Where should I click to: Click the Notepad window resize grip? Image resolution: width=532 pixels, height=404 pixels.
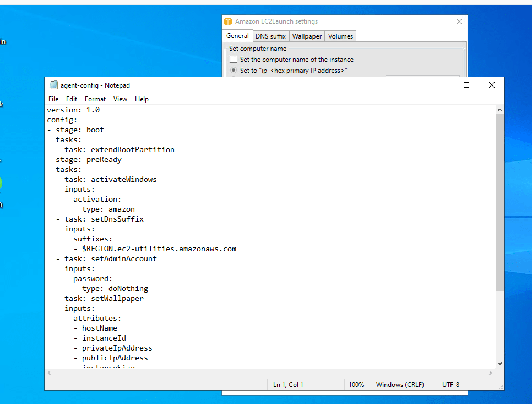501,387
